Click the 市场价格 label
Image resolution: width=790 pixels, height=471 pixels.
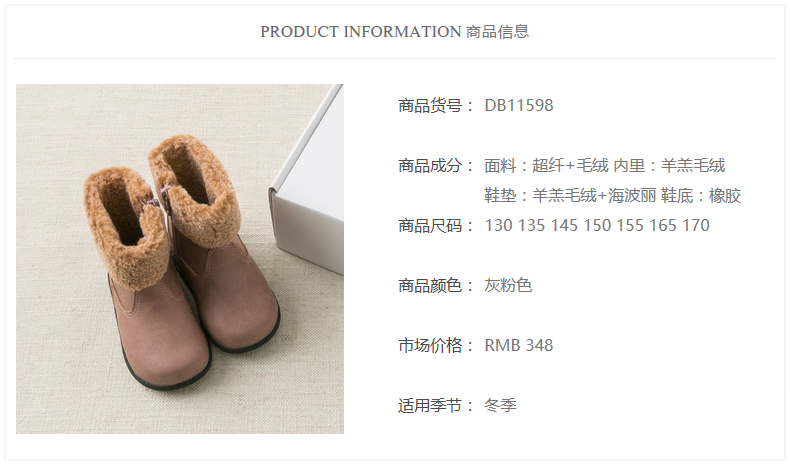[x=430, y=345]
